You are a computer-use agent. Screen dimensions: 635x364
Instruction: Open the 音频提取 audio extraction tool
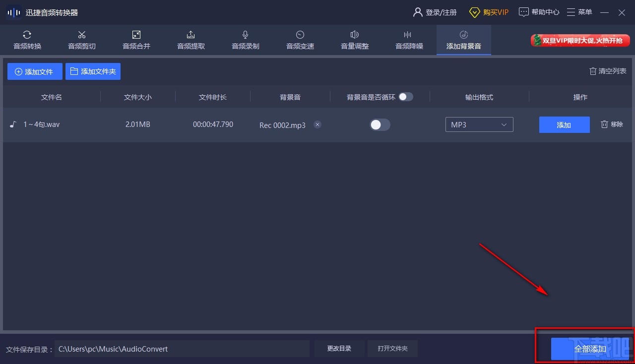tap(190, 40)
